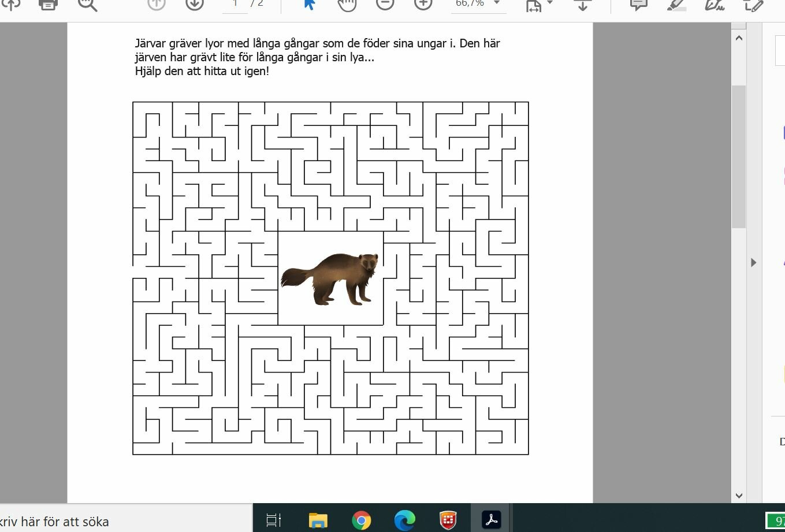
Task: Launch Microsoft Edge from the taskbar
Action: click(x=405, y=520)
